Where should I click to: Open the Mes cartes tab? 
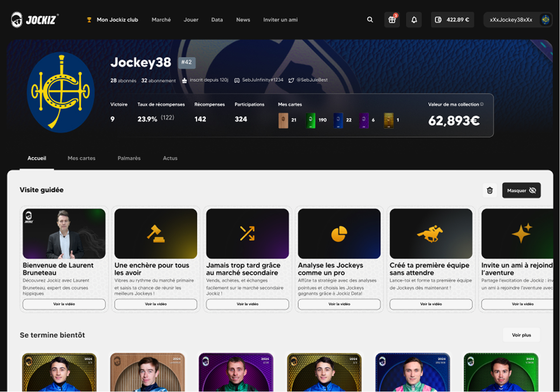coord(81,158)
